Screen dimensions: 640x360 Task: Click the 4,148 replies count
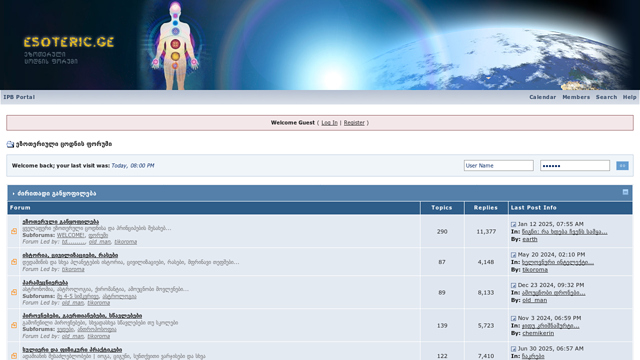coord(486,262)
